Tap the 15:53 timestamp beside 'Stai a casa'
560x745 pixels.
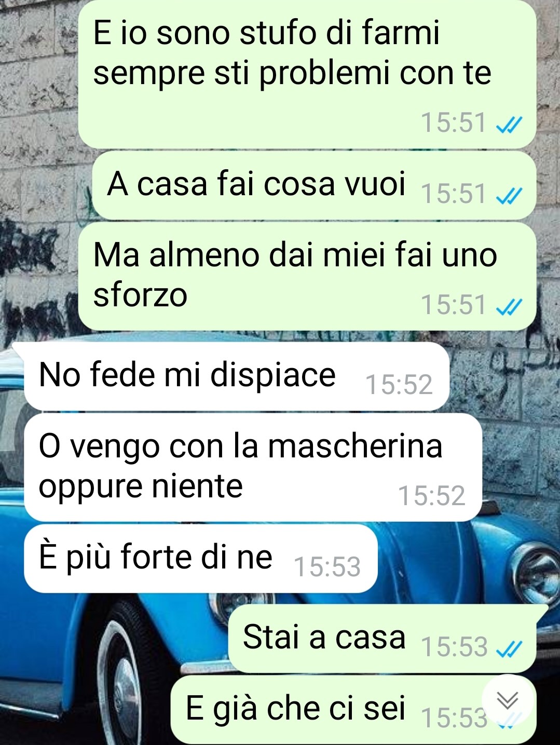(455, 647)
